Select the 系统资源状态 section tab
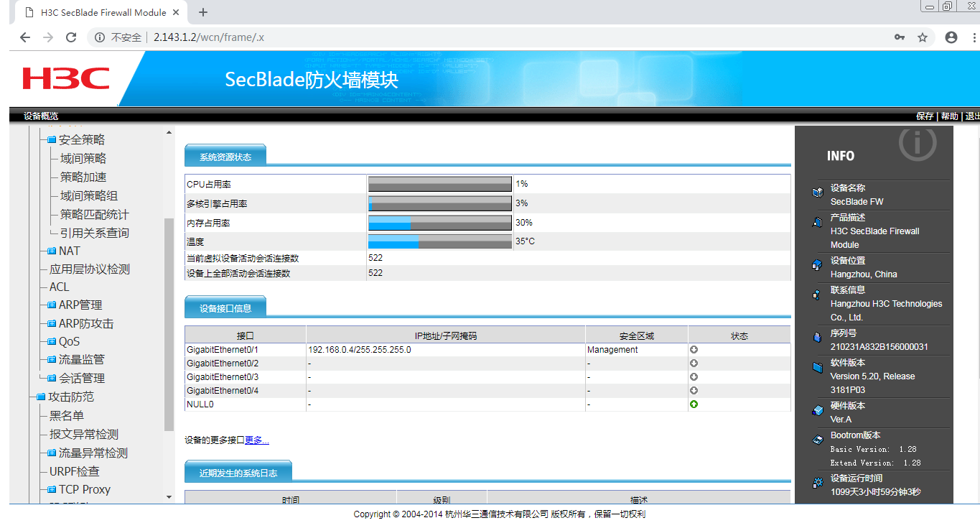 pyautogui.click(x=225, y=156)
